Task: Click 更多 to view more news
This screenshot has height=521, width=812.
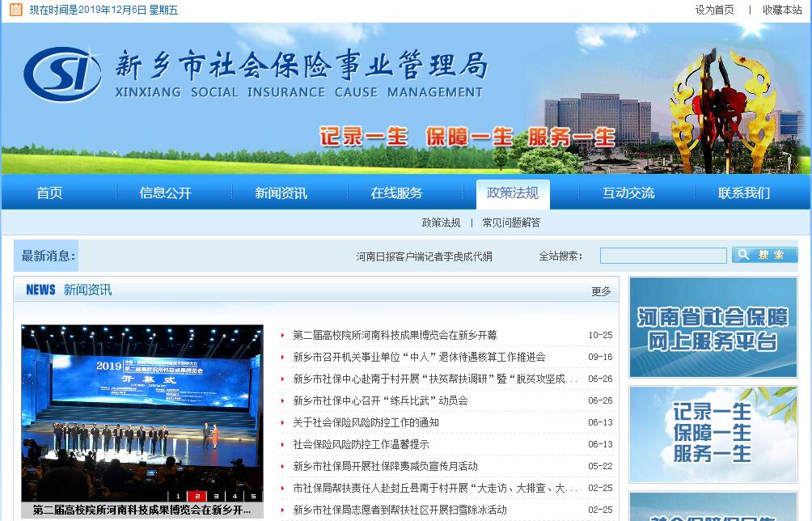Action: click(x=601, y=291)
